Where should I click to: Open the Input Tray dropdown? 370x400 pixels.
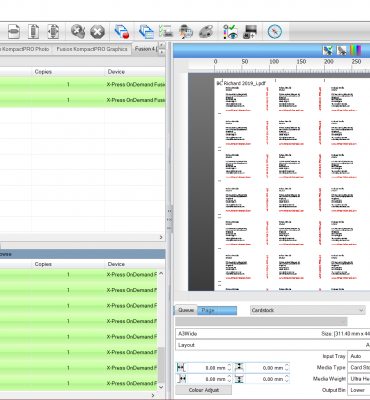[x=359, y=356]
